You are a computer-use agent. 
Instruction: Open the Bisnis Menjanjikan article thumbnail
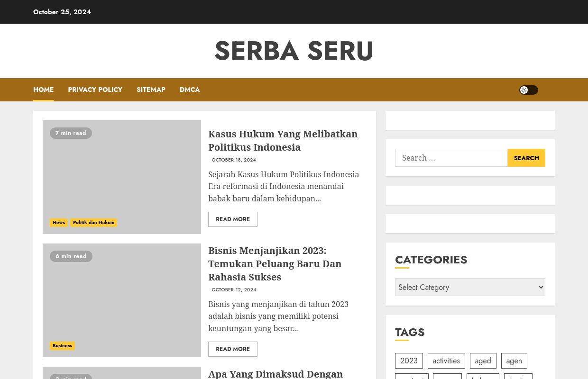[x=122, y=300]
